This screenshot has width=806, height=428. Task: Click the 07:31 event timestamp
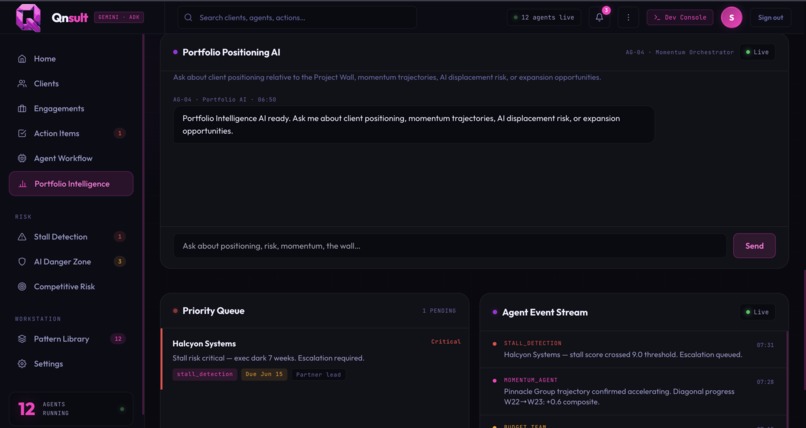click(x=765, y=345)
